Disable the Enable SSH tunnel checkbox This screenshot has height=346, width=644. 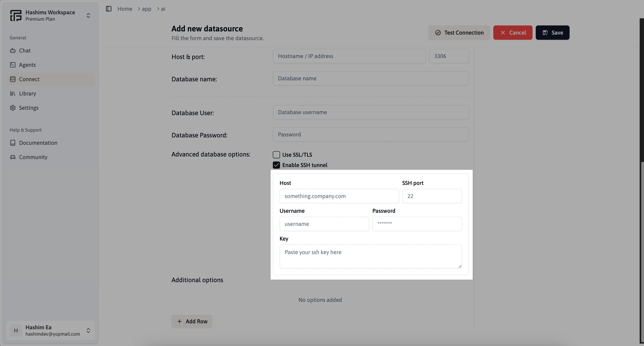[x=276, y=165]
